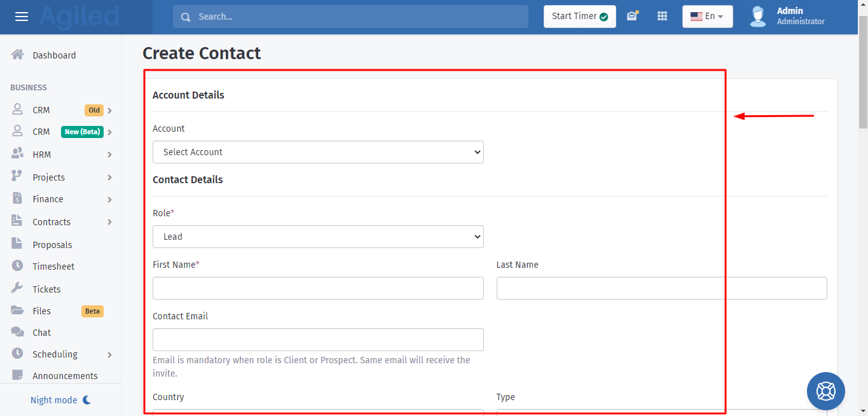Open the Role dropdown showing Lead
Viewport: 868px width, 416px height.
318,237
